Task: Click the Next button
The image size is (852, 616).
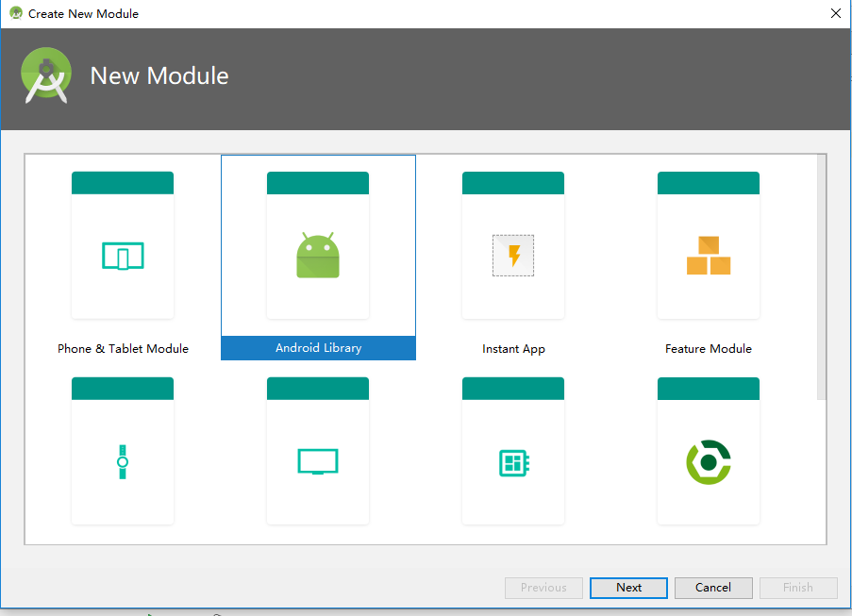Action: coord(628,588)
